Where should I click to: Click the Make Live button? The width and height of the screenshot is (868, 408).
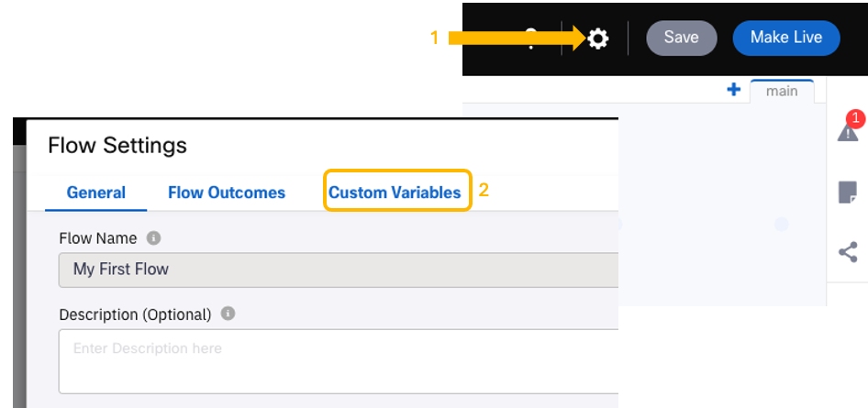(786, 38)
